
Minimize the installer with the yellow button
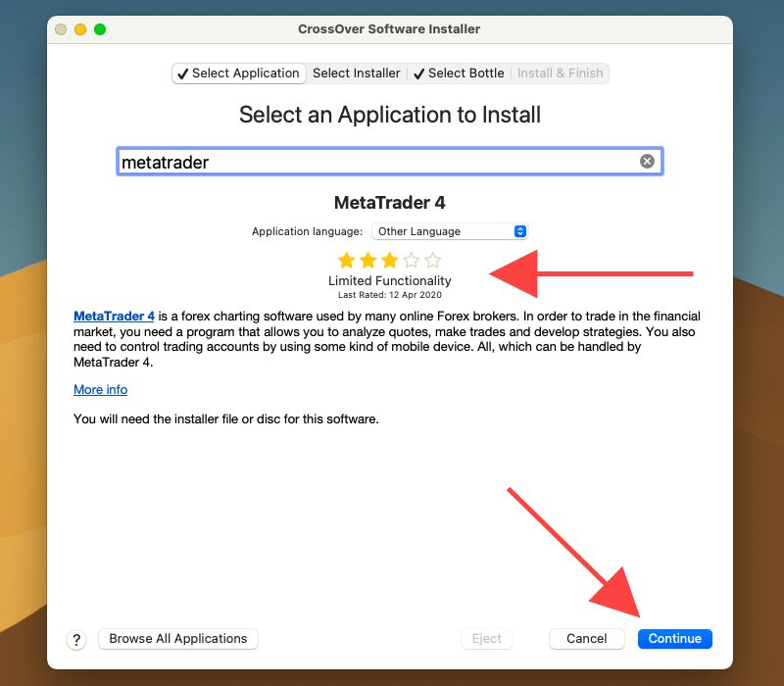[x=80, y=29]
